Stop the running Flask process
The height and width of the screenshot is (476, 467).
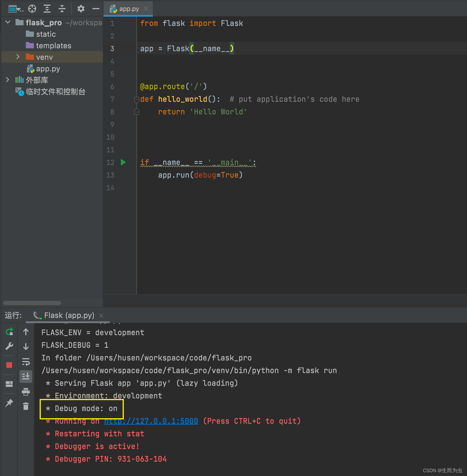pyautogui.click(x=9, y=365)
